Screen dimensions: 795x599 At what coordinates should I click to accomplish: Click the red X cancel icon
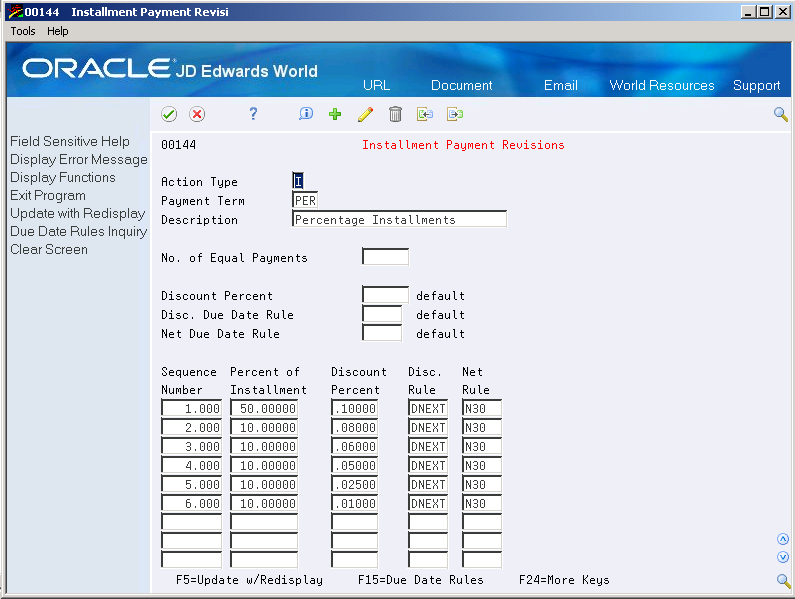click(197, 114)
